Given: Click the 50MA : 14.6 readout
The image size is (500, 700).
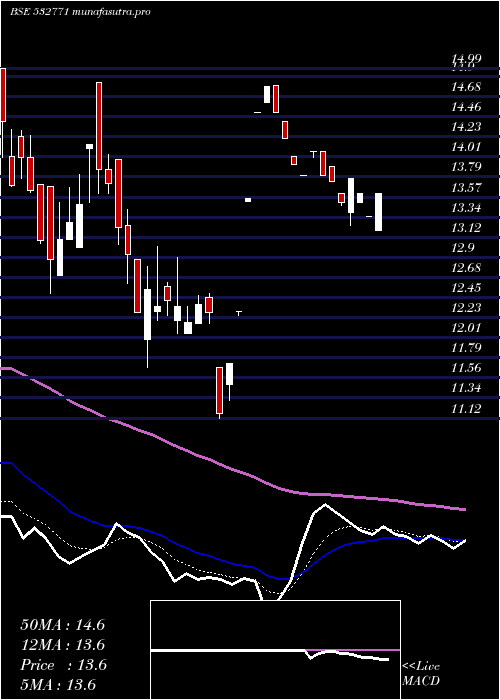Looking at the screenshot, I should pos(62,625).
